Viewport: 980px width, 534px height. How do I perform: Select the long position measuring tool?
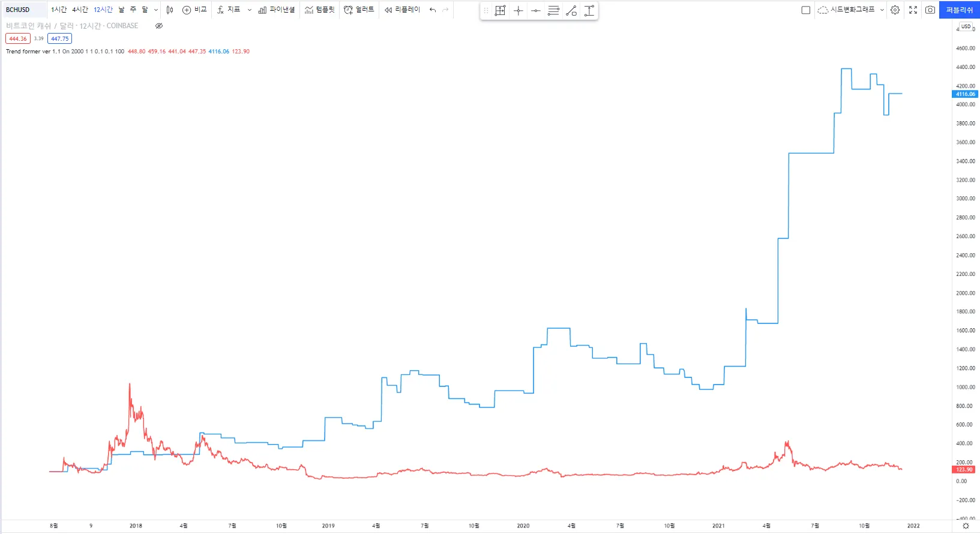501,10
